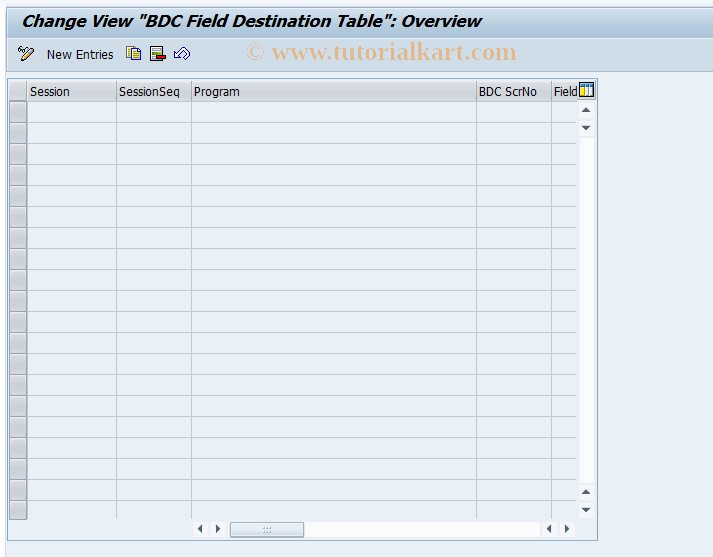Click horizontal scroll left arrow at end
Viewport: 713px width, 557px height.
pos(549,529)
